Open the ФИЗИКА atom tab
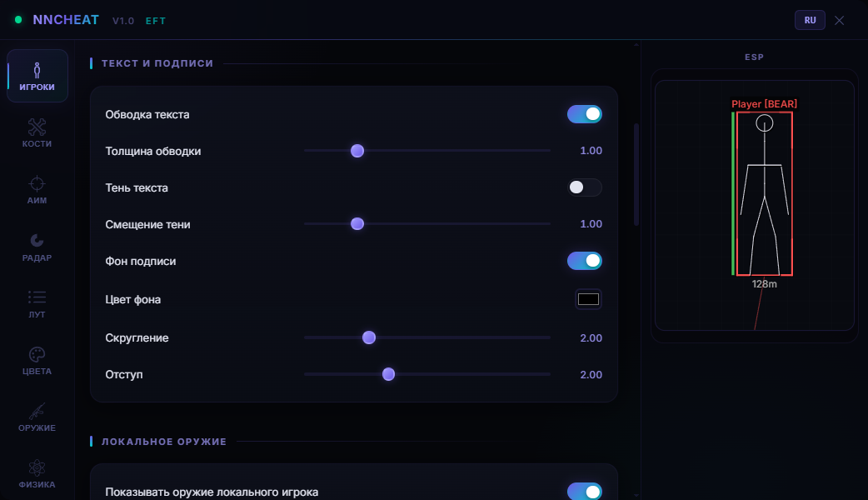 pos(37,474)
